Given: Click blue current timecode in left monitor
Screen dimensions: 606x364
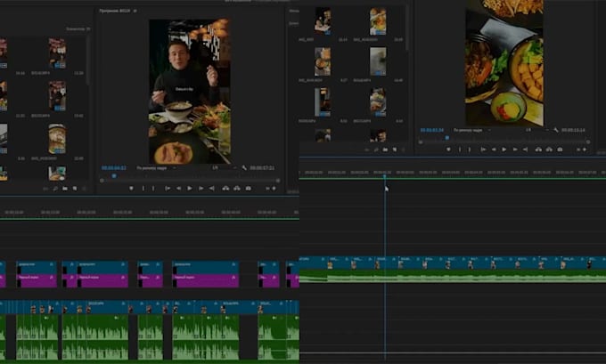Looking at the screenshot, I should pyautogui.click(x=114, y=168).
